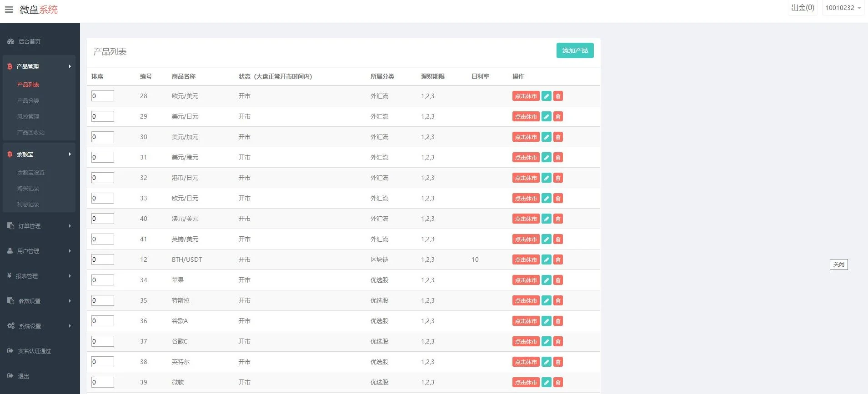Click the edit pencil icon for 苹果

547,280
